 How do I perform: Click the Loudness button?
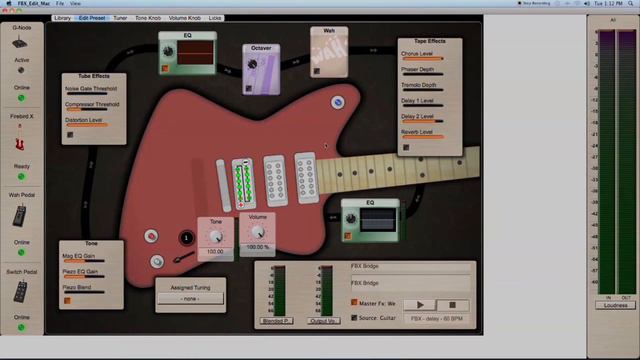(616, 305)
